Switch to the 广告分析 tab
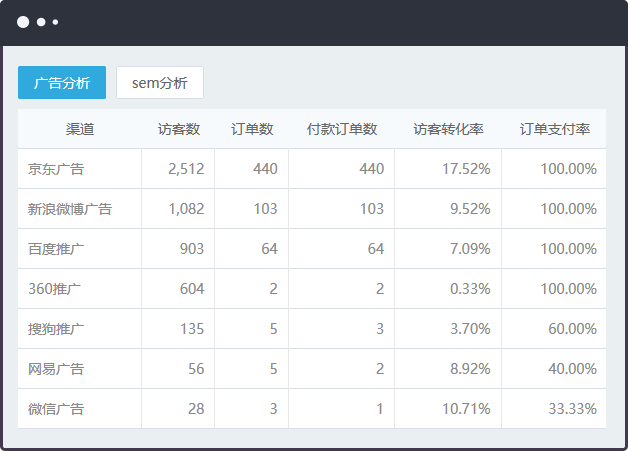628x451 pixels. click(x=62, y=83)
